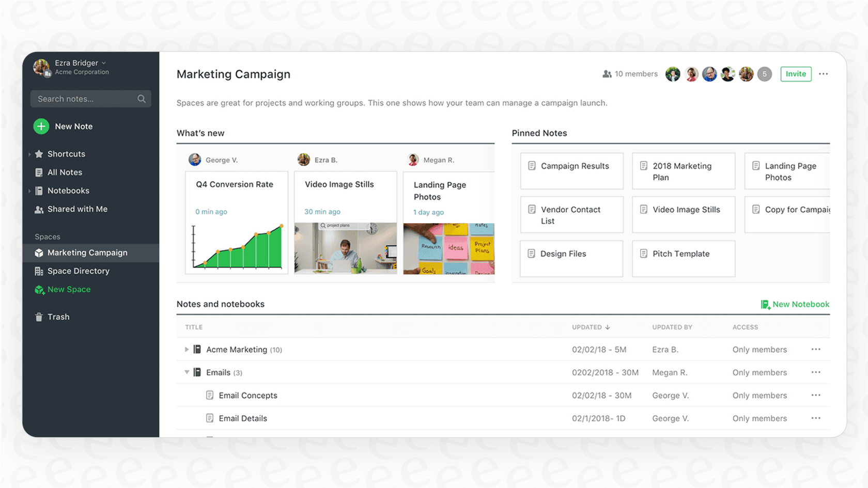
Task: Click the Updated sort arrow
Action: click(608, 327)
